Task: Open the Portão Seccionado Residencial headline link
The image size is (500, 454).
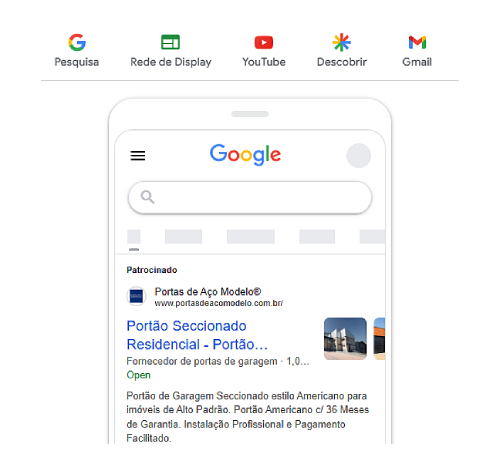Action: click(197, 335)
